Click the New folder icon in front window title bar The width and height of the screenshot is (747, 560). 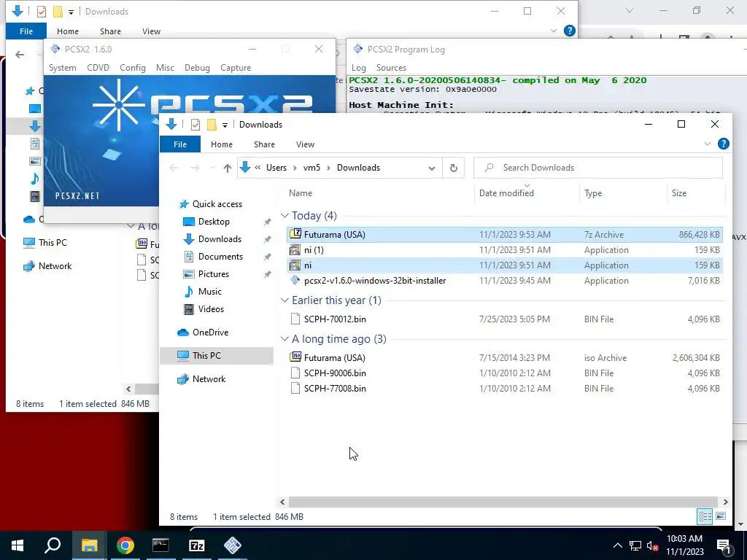tap(212, 125)
